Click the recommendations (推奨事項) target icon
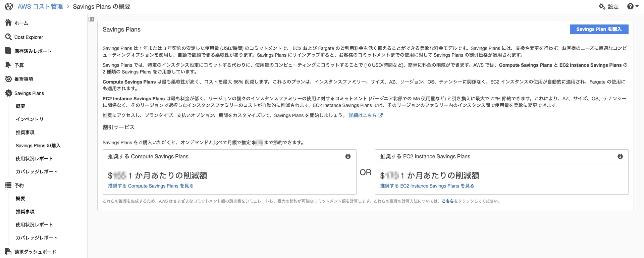This screenshot has height=258, width=644. click(x=8, y=79)
